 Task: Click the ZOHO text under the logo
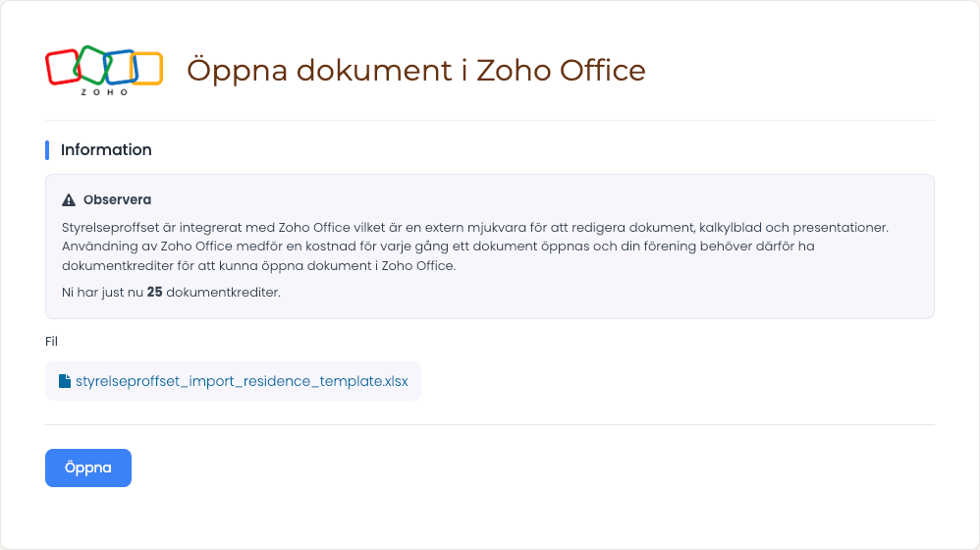pyautogui.click(x=104, y=92)
